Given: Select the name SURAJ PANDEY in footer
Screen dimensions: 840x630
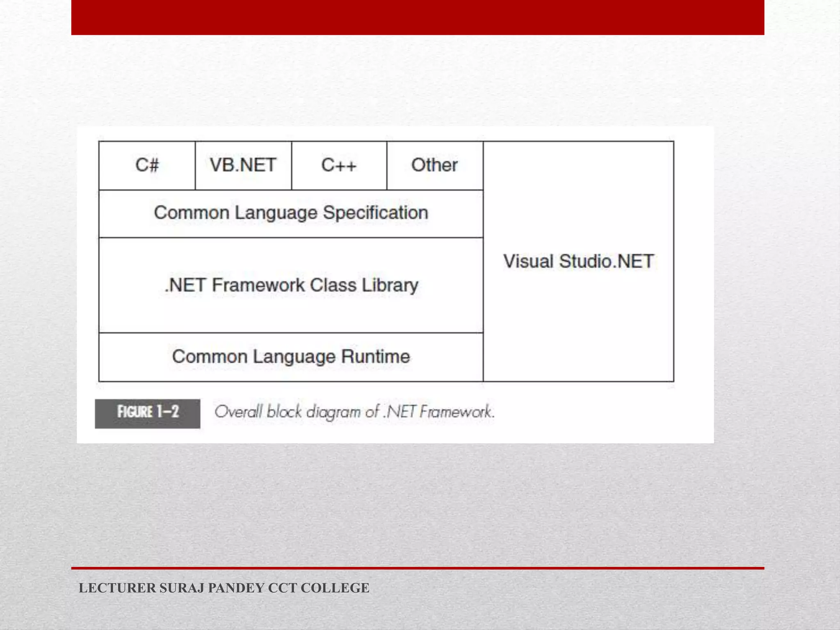Looking at the screenshot, I should tap(212, 588).
